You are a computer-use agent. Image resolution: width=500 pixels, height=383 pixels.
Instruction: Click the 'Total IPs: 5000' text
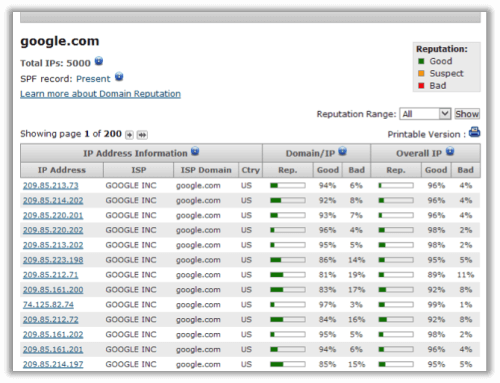(55, 63)
